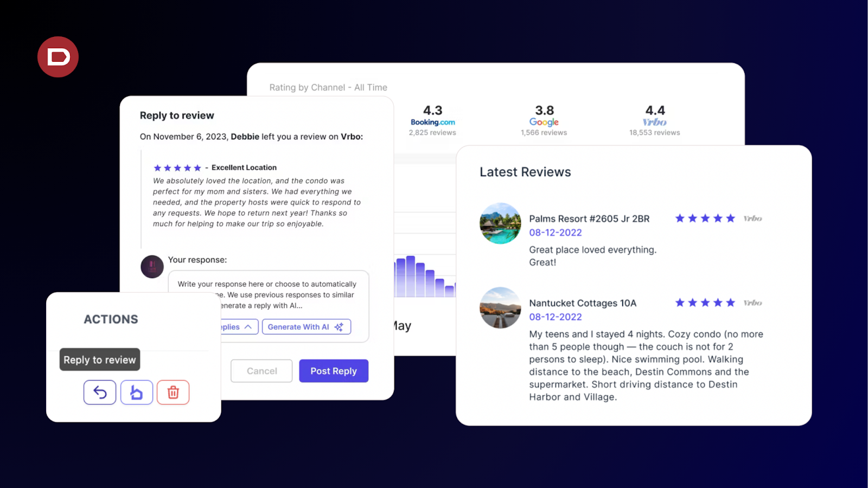Click Vrbo logo beside Palms Resort review
The width and height of the screenshot is (868, 488).
pos(752,219)
